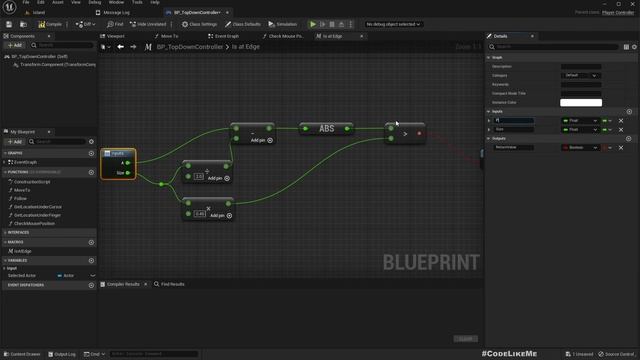
Task: Remove the Size input with X icon
Action: pyautogui.click(x=621, y=130)
